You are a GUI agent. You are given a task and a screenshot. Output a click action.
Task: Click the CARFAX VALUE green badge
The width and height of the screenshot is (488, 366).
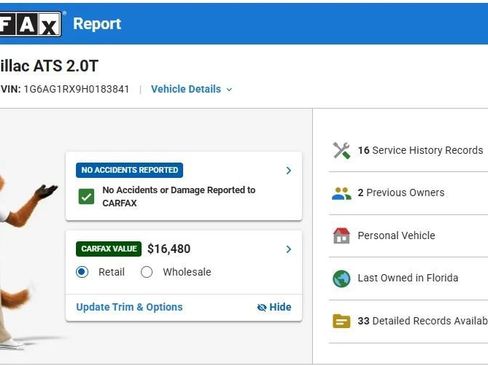coord(109,249)
